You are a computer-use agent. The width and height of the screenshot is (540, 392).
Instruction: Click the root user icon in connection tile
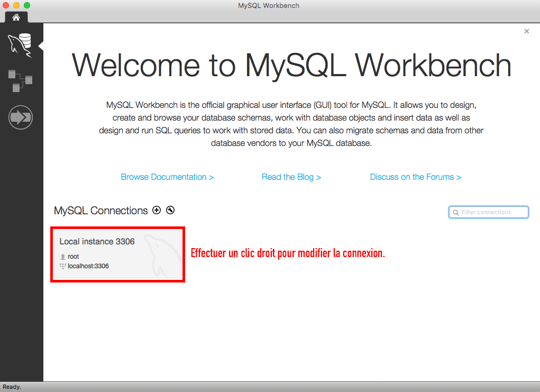click(63, 257)
